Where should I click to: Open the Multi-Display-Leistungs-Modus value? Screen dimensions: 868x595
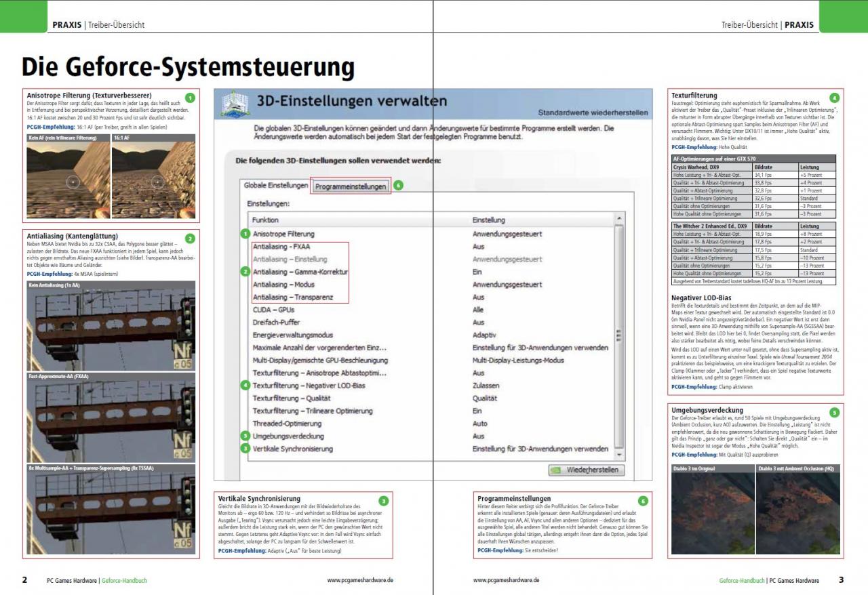point(518,361)
